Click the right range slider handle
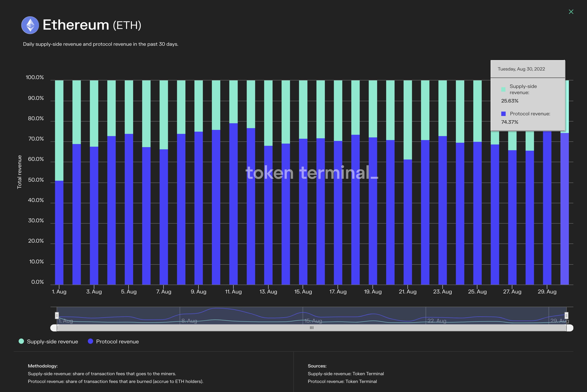The width and height of the screenshot is (587, 392). [567, 316]
